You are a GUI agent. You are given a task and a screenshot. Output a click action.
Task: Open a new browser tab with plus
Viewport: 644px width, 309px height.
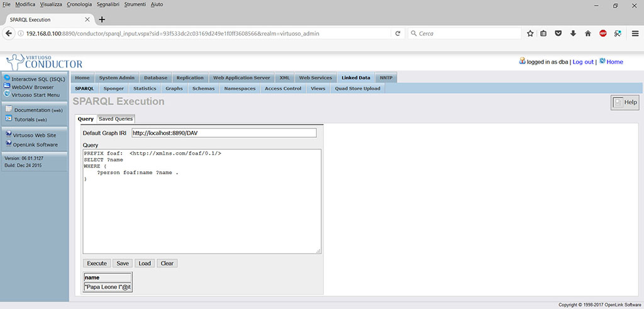102,20
